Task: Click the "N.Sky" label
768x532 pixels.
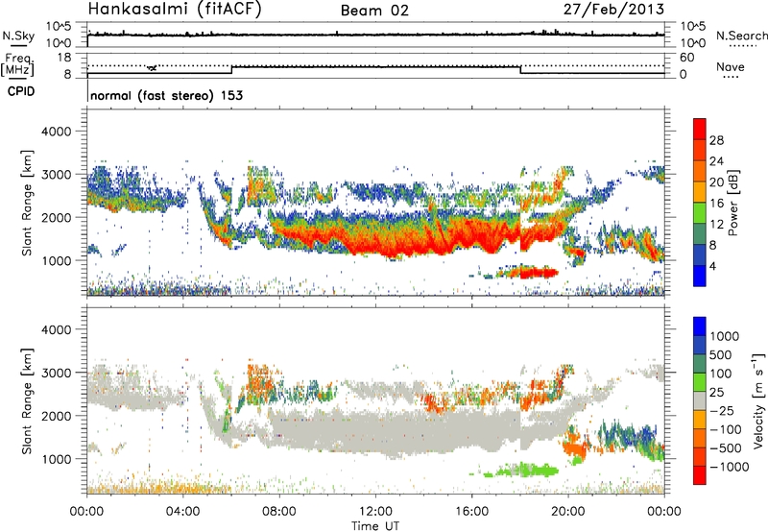Action: pyautogui.click(x=18, y=36)
